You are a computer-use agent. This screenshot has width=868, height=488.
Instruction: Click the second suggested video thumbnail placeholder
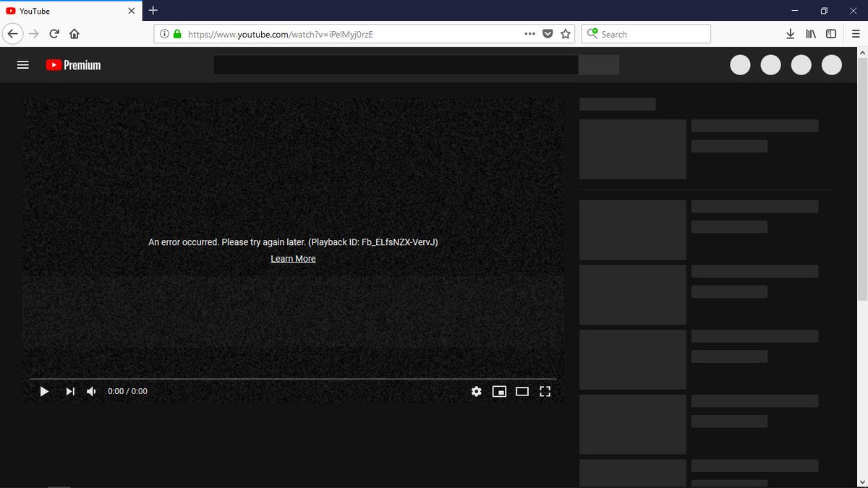633,230
